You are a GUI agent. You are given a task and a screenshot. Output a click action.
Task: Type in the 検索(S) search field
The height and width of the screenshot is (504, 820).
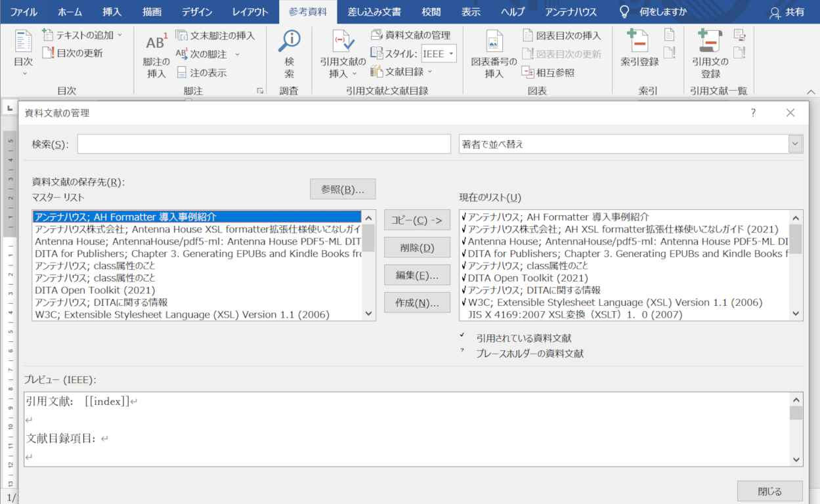[263, 144]
